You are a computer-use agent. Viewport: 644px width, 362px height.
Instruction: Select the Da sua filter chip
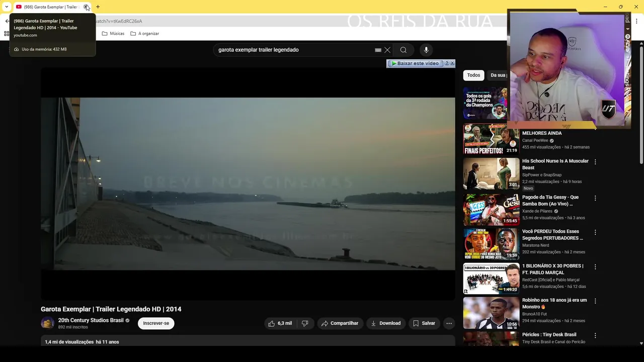pos(498,75)
